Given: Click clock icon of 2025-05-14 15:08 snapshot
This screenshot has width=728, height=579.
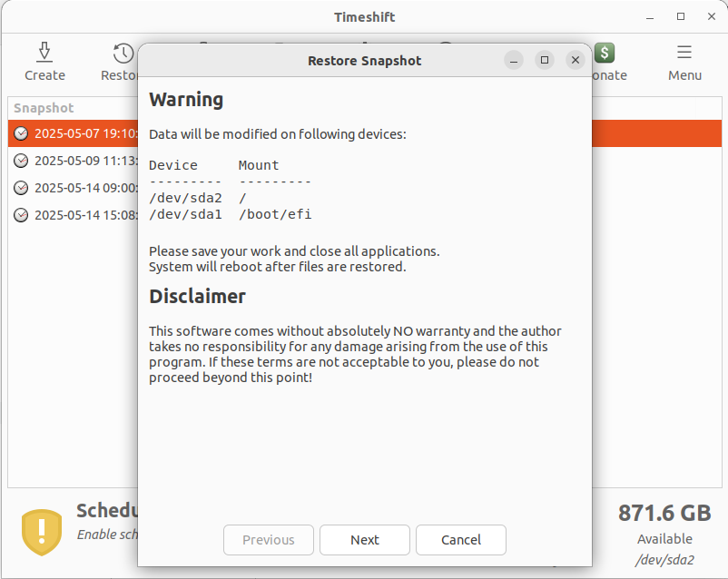Looking at the screenshot, I should click(21, 215).
